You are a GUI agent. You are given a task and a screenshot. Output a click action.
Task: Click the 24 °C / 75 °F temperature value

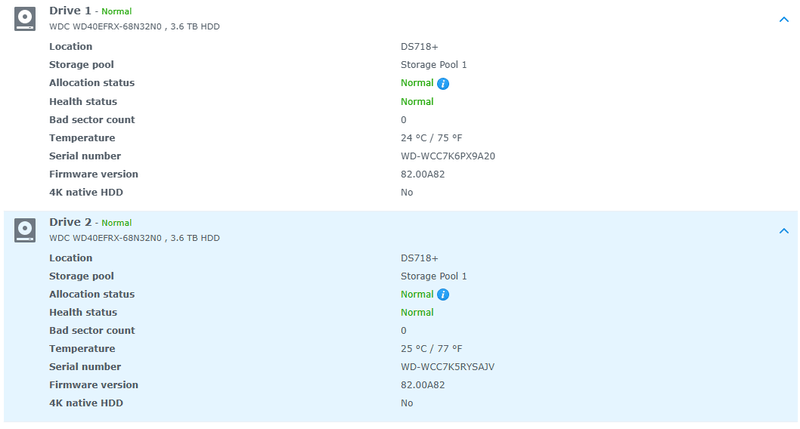coord(431,138)
